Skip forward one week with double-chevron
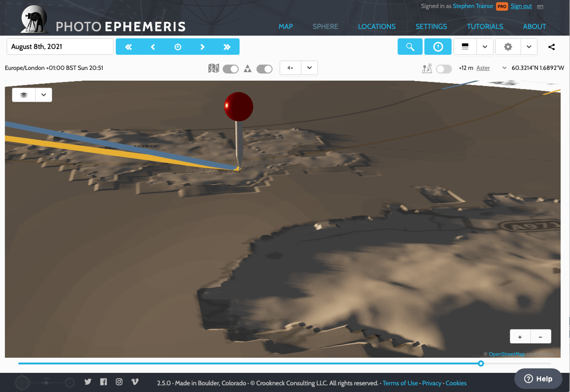570x392 pixels. [227, 47]
